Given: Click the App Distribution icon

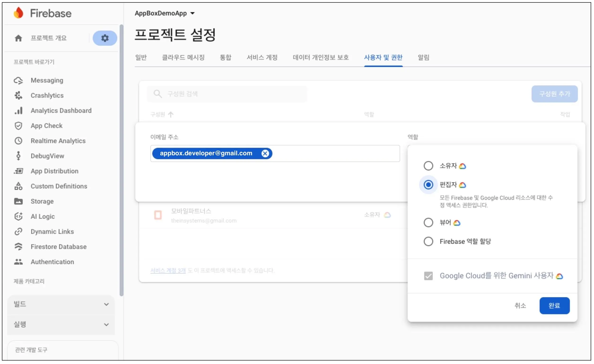Looking at the screenshot, I should [x=18, y=171].
